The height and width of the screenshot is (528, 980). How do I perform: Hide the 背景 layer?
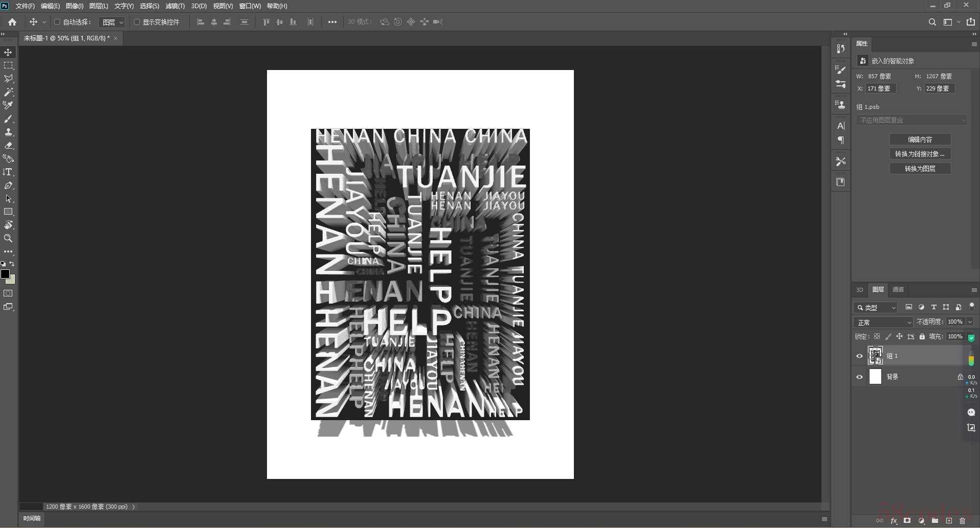pos(859,377)
